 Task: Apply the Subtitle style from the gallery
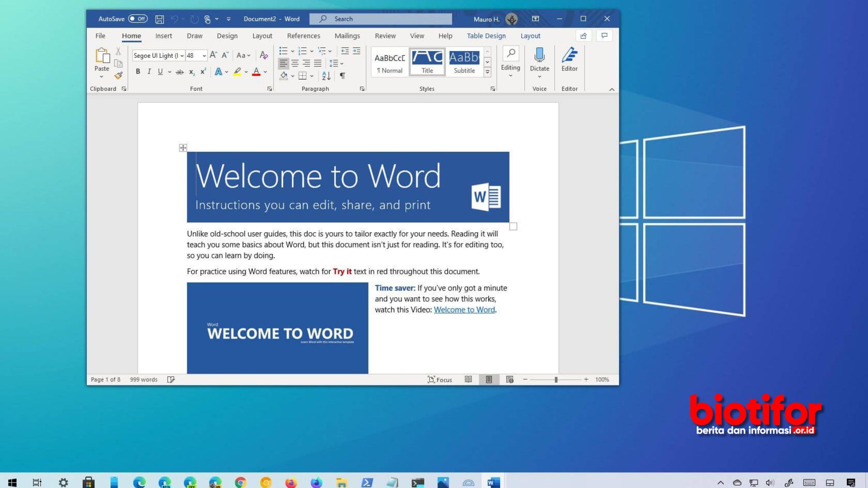(464, 62)
